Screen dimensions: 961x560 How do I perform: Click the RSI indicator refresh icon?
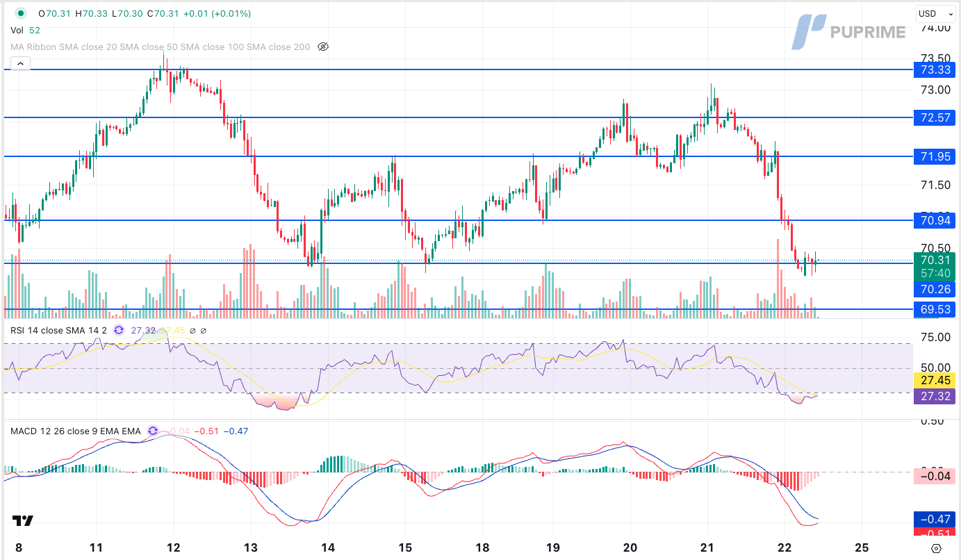[119, 330]
